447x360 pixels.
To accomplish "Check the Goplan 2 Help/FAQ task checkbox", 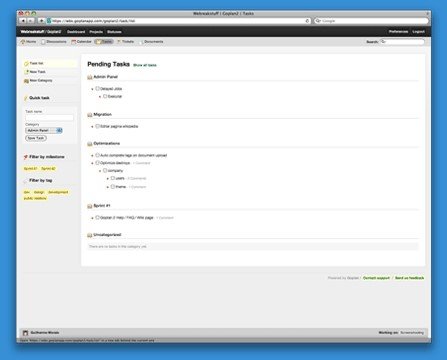I will (98, 217).
